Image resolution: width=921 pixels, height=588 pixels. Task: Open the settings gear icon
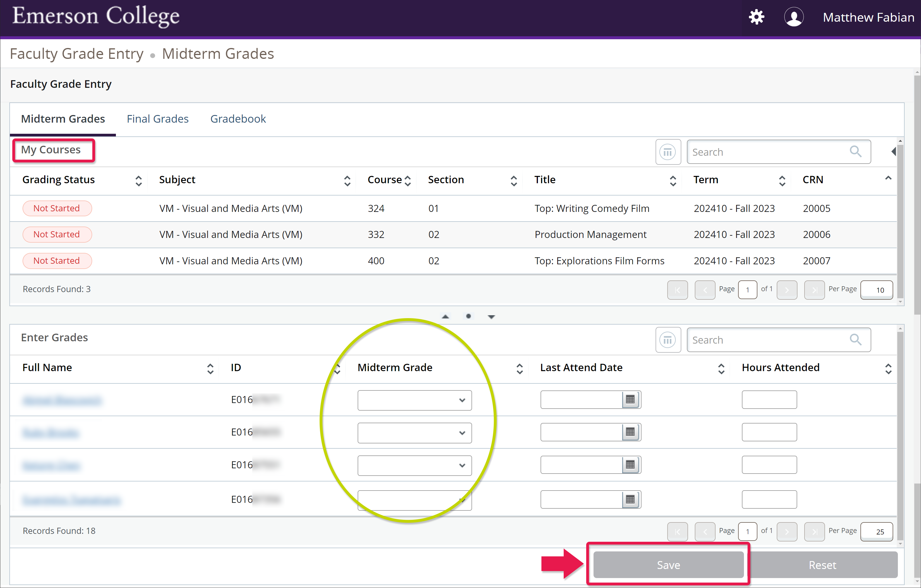(x=756, y=17)
